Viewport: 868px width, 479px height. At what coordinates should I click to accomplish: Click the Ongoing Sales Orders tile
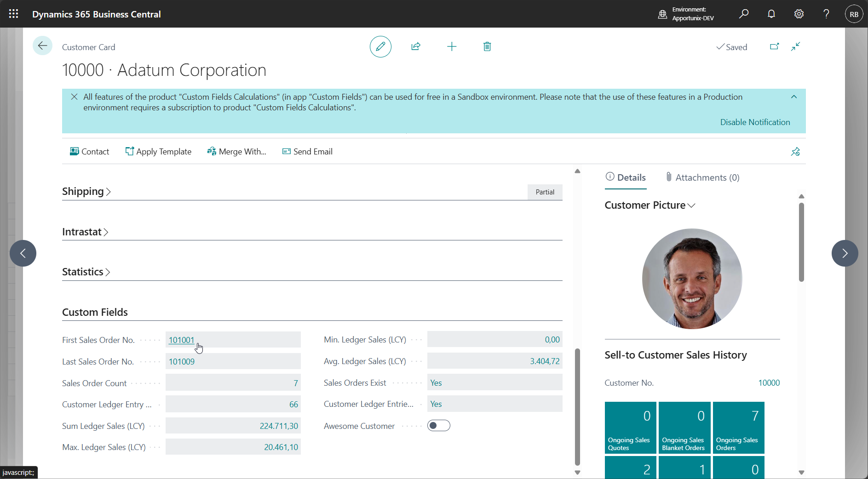pyautogui.click(x=738, y=428)
